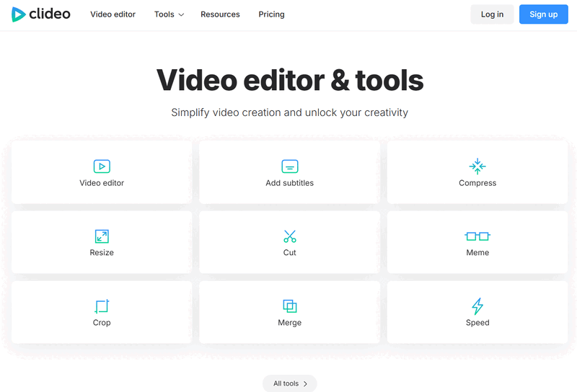Click the blue Sign up button
The width and height of the screenshot is (577, 392).
(543, 14)
